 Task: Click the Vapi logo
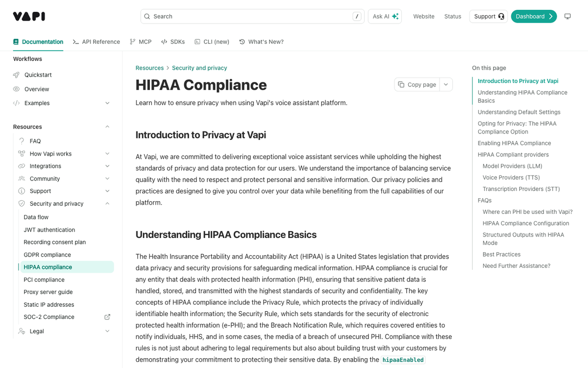29,16
